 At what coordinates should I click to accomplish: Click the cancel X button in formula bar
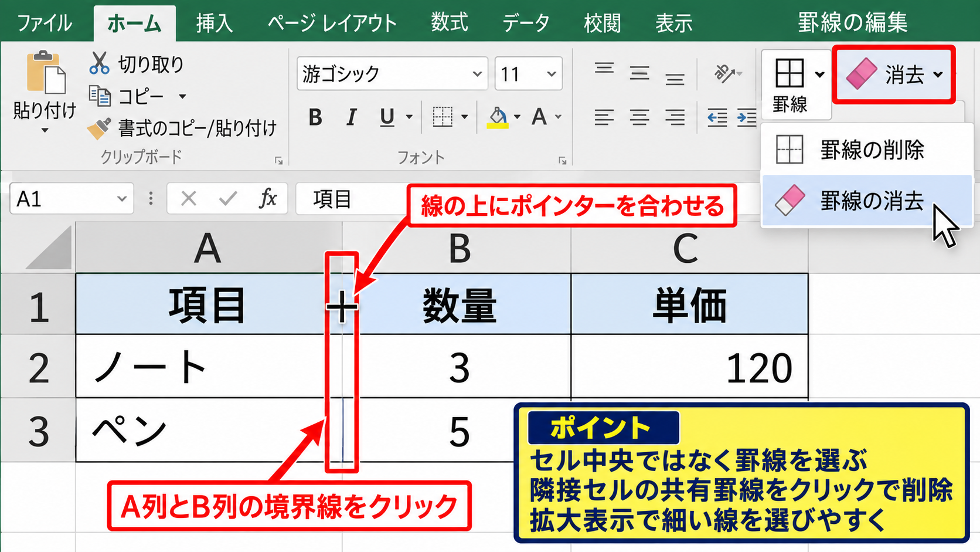(x=188, y=199)
